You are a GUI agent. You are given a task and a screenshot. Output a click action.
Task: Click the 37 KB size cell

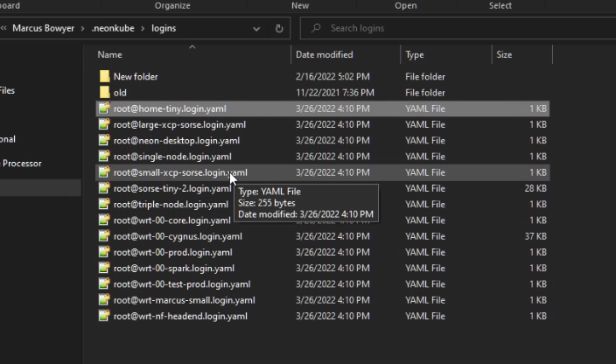click(535, 236)
